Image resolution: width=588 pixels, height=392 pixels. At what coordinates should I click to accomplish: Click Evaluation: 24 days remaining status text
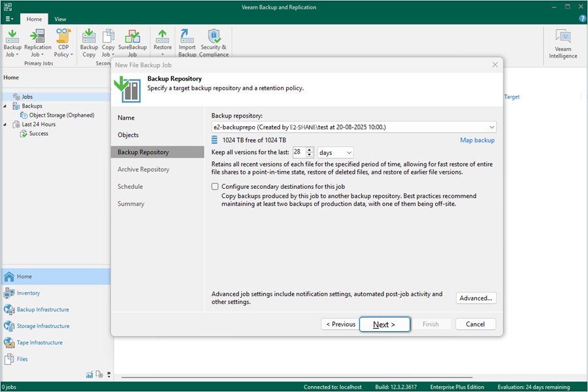pos(533,387)
